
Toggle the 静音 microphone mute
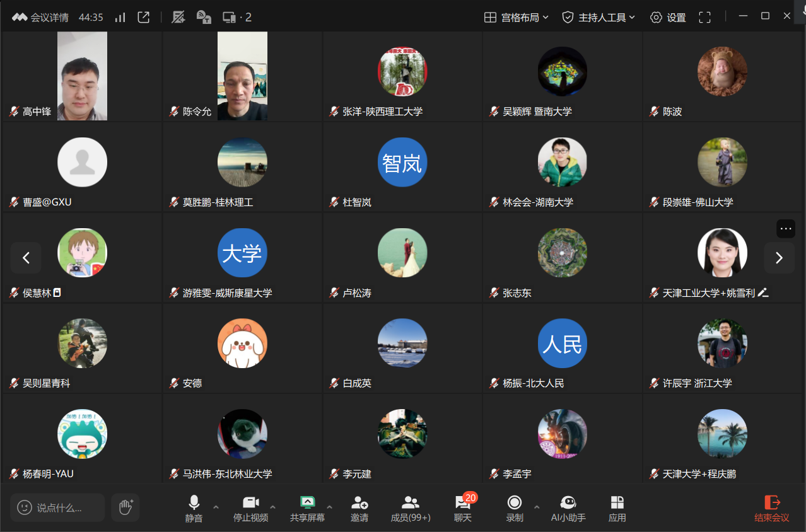tap(194, 508)
